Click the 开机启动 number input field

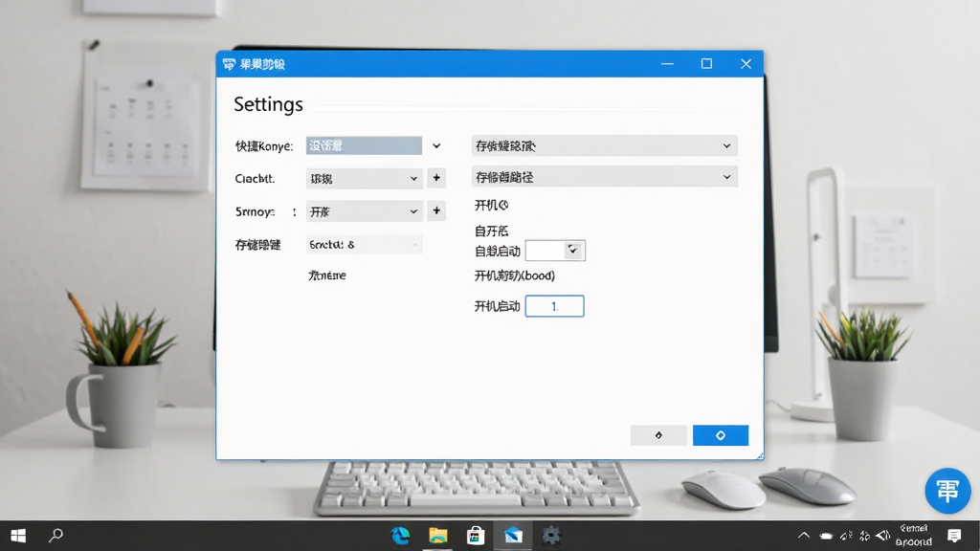coord(554,306)
